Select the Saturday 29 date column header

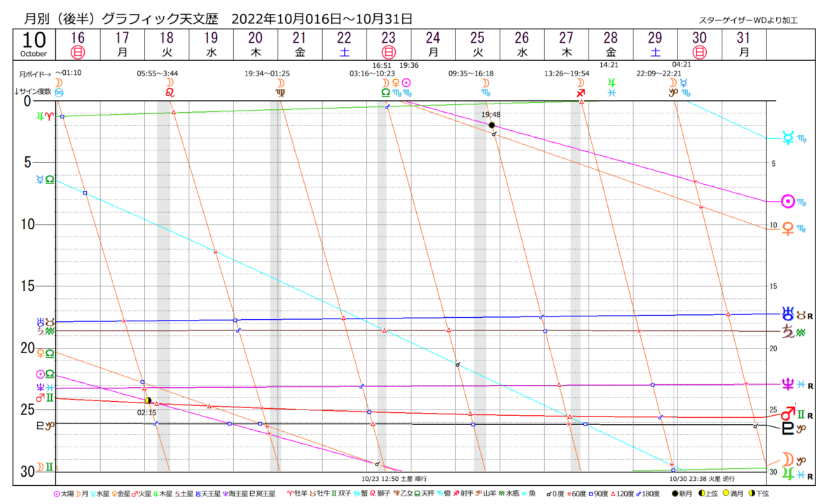point(655,44)
